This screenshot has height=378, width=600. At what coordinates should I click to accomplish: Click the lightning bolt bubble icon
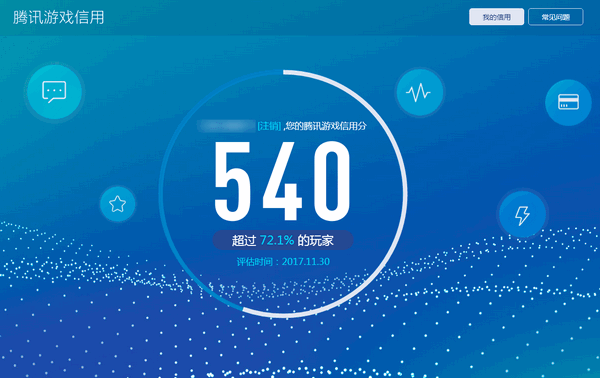tap(522, 214)
